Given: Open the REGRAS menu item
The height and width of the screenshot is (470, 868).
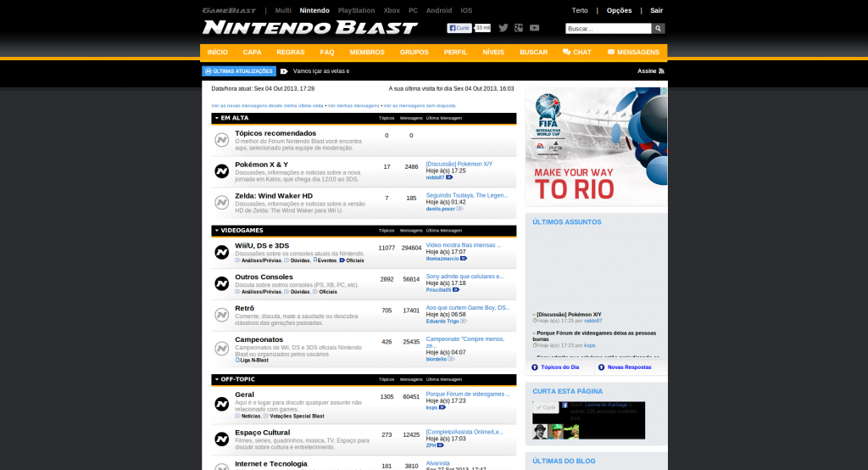Looking at the screenshot, I should pyautogui.click(x=291, y=52).
